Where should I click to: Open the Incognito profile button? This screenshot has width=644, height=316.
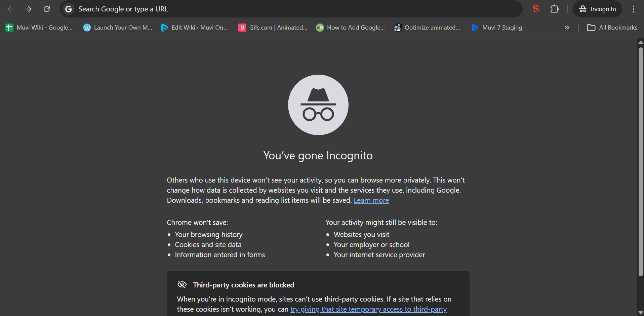[x=597, y=9]
